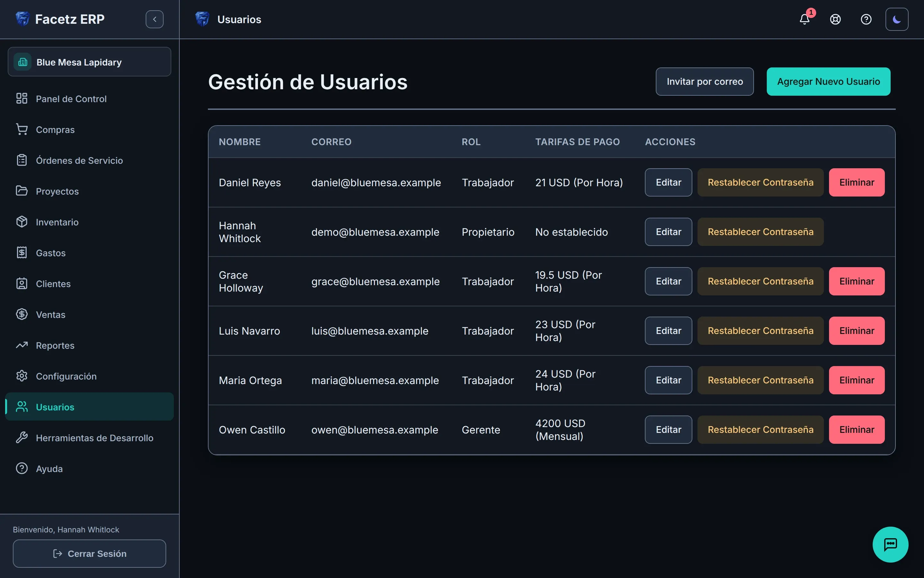The width and height of the screenshot is (924, 578).
Task: Reset password for Luis Navarro
Action: pyautogui.click(x=760, y=331)
